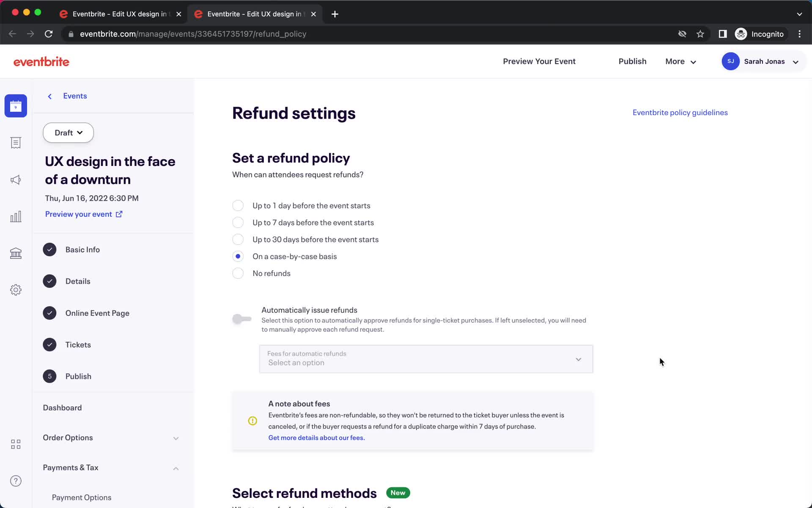Click the SJ user avatar
Image resolution: width=812 pixels, height=508 pixels.
click(730, 61)
